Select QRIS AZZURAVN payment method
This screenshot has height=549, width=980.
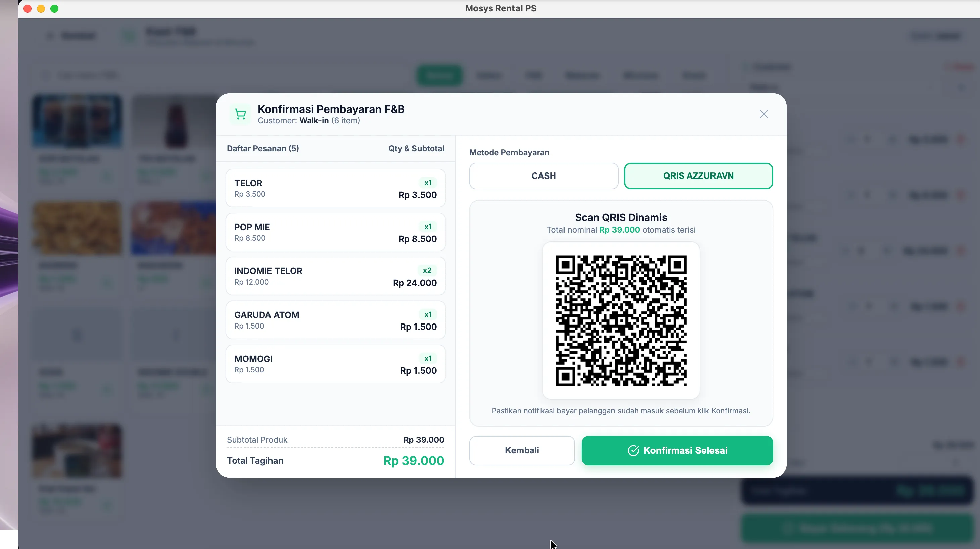[698, 176]
